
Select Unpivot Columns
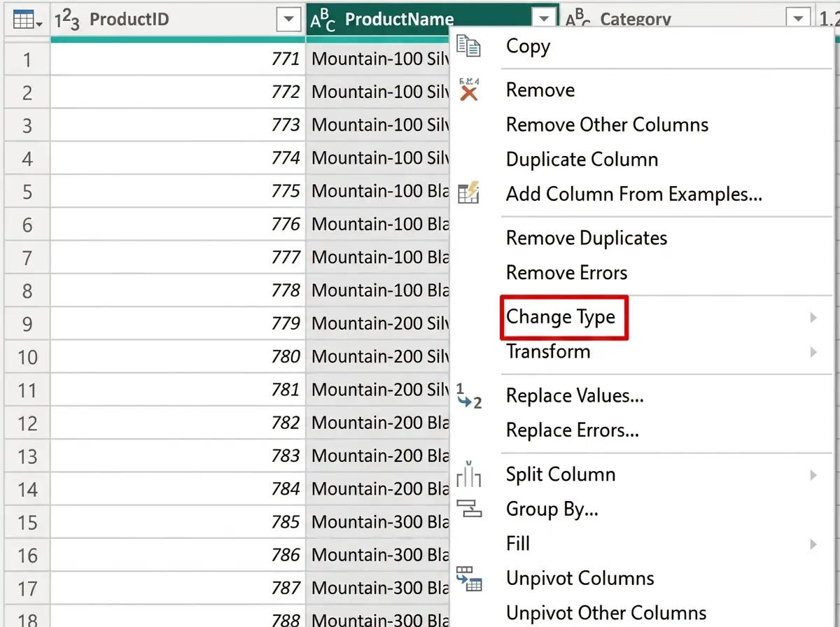pos(580,579)
